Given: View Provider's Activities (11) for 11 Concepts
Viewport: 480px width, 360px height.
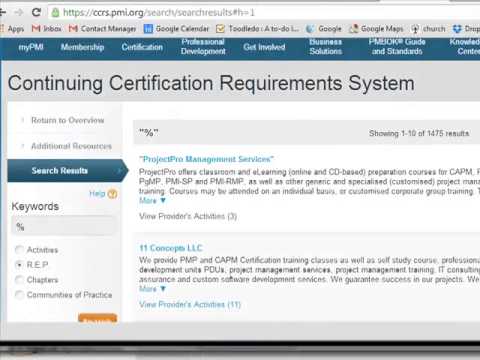Looking at the screenshot, I should point(190,304).
